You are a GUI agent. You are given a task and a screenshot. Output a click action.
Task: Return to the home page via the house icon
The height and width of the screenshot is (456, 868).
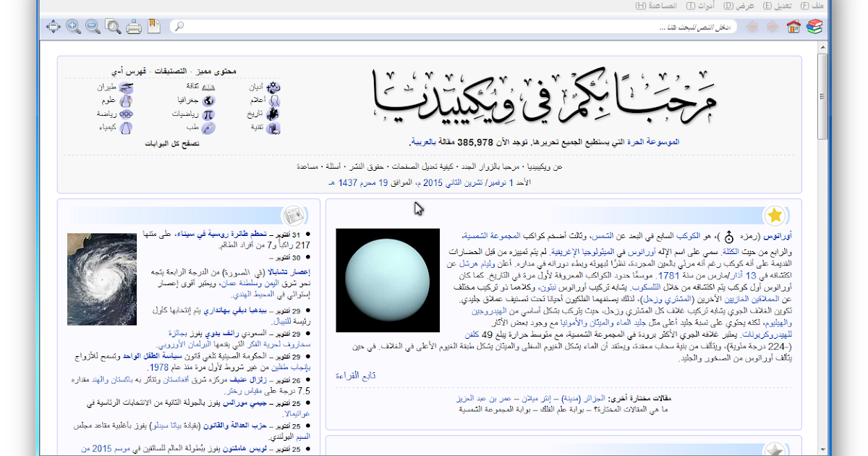click(793, 27)
